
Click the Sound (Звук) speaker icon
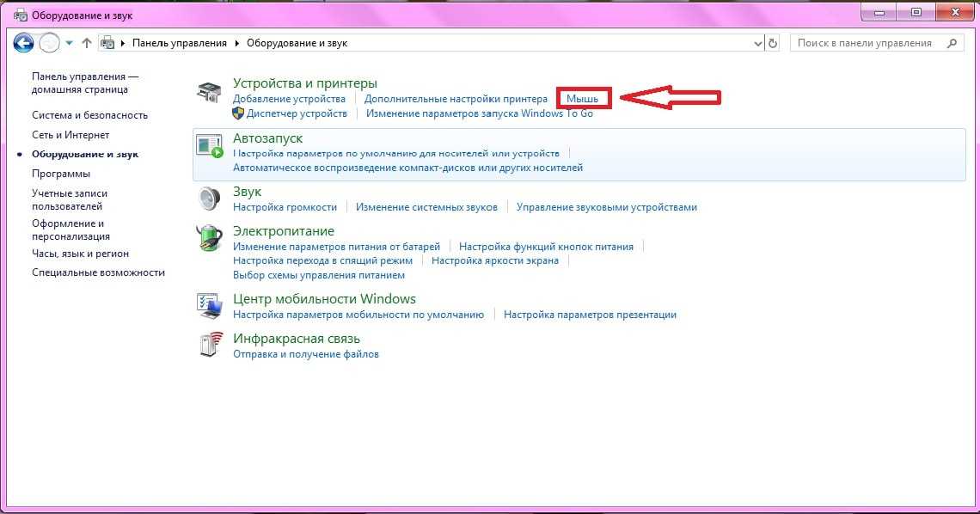coord(209,199)
